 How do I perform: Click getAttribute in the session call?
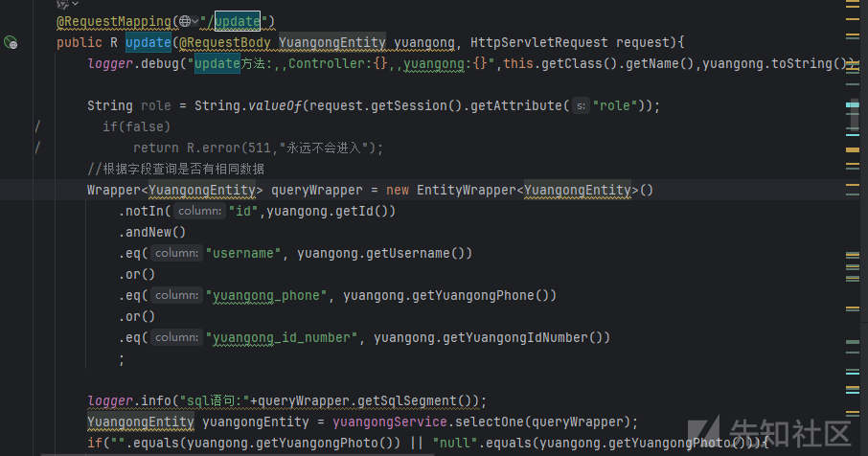click(x=516, y=105)
